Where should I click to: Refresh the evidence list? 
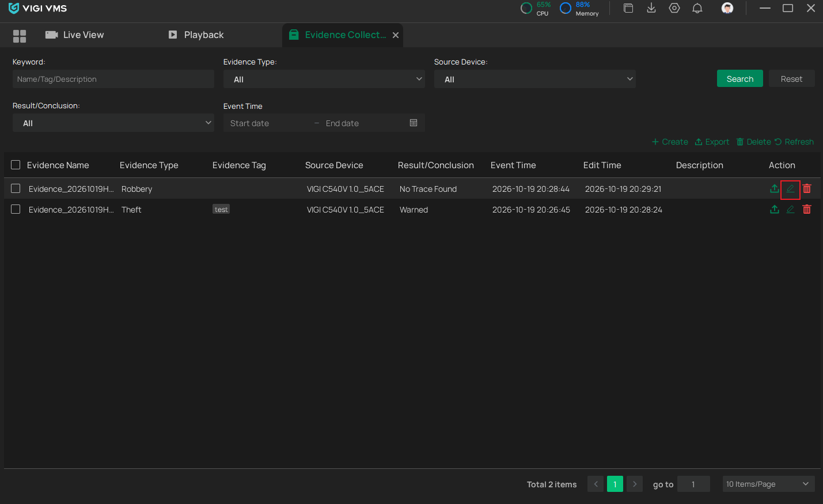[x=794, y=142]
